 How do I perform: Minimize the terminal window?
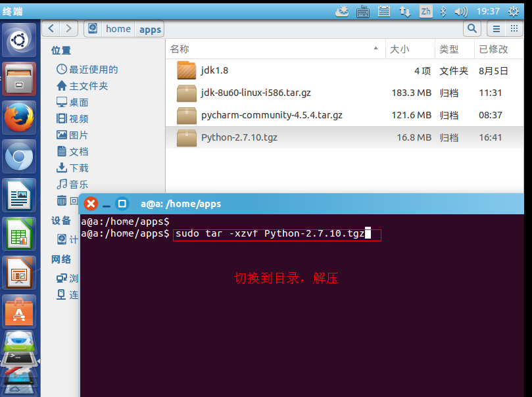pos(107,204)
